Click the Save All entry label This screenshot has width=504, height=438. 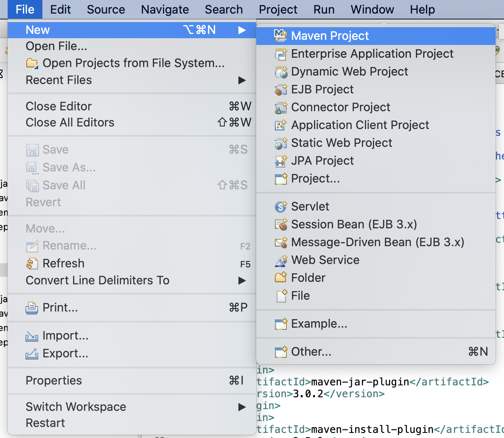tap(64, 185)
